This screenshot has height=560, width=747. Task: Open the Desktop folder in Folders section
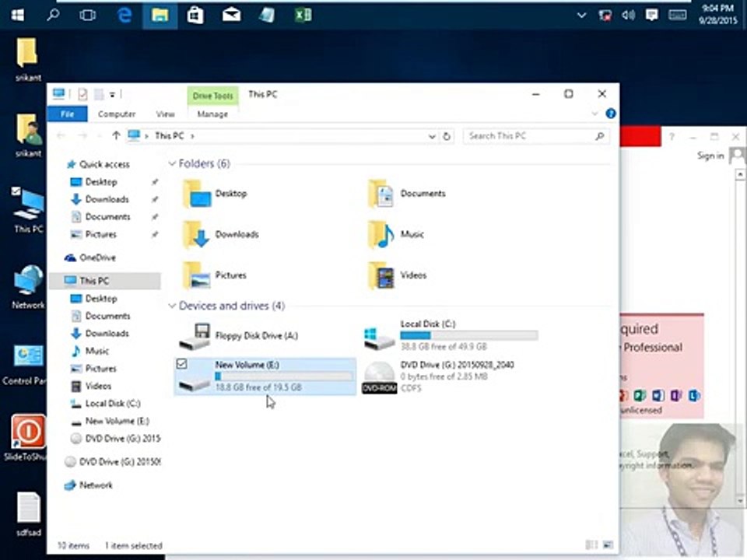pos(216,194)
